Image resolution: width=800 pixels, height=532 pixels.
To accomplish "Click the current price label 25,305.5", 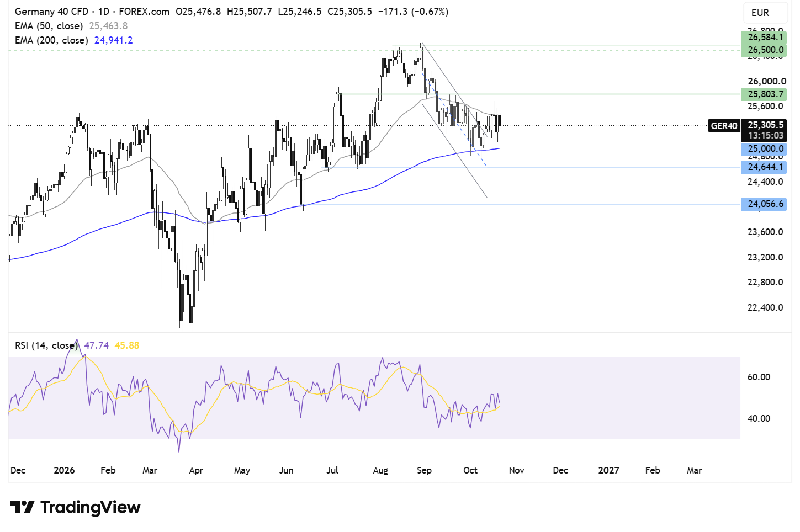I will click(765, 125).
